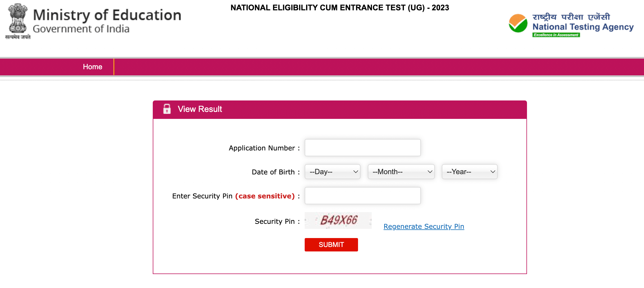Viewport: 644px width, 288px height.
Task: Expand the Month dropdown
Action: [401, 172]
